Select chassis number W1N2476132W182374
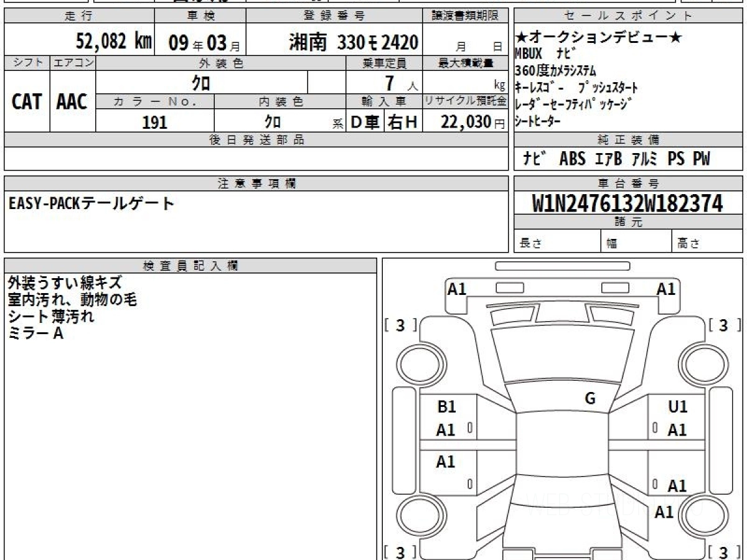This screenshot has width=747, height=560. click(x=627, y=203)
